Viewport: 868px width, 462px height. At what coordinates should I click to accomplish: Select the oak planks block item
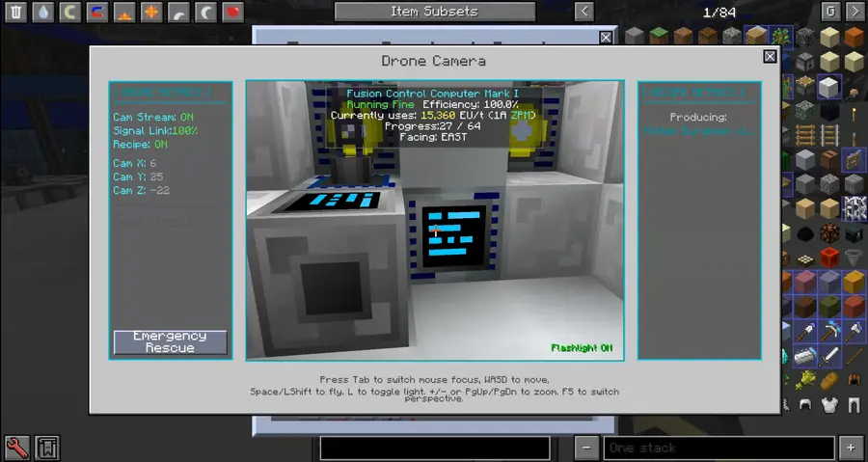point(756,36)
